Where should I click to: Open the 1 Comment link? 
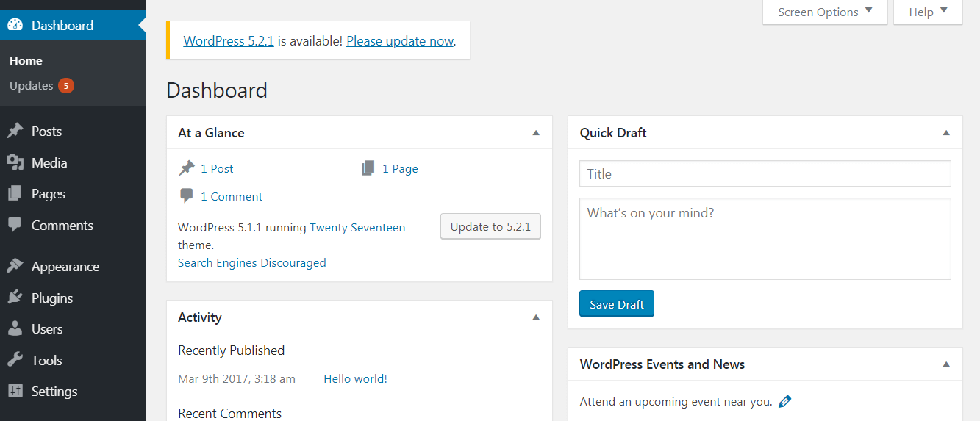[232, 196]
